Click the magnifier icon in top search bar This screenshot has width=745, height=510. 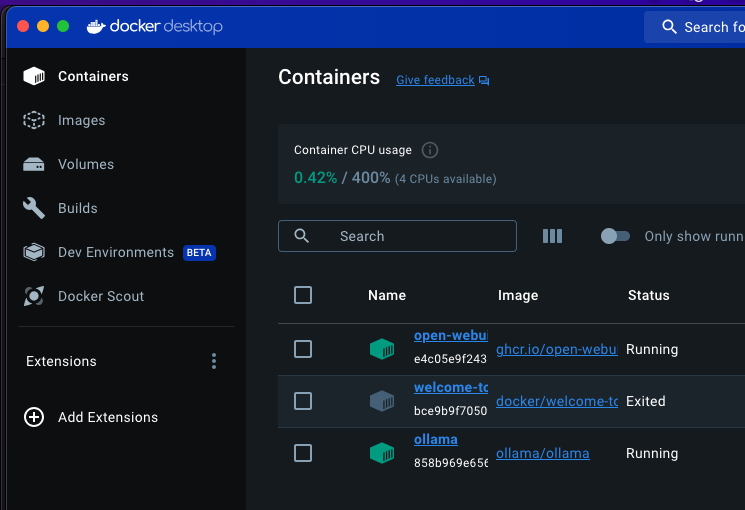point(669,27)
